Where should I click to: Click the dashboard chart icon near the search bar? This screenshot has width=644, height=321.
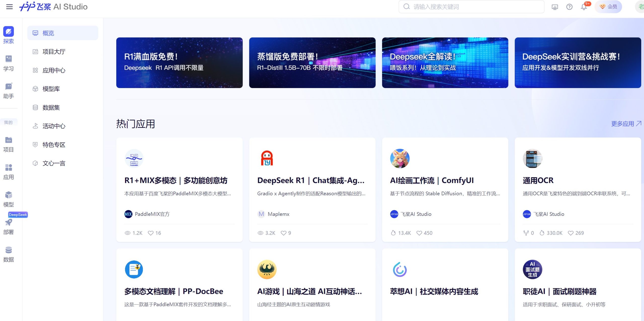pyautogui.click(x=555, y=7)
